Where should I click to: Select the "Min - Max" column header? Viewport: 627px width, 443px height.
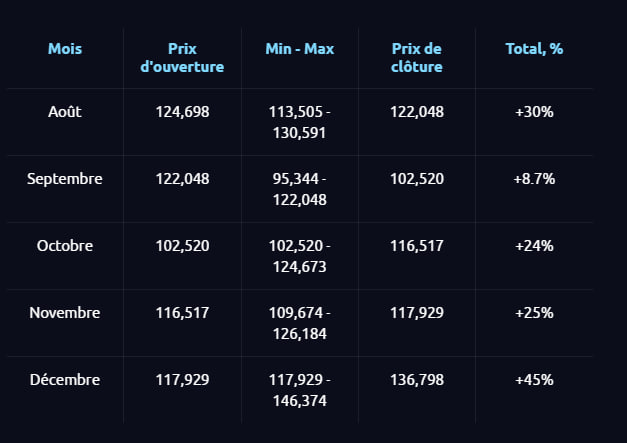pos(299,48)
